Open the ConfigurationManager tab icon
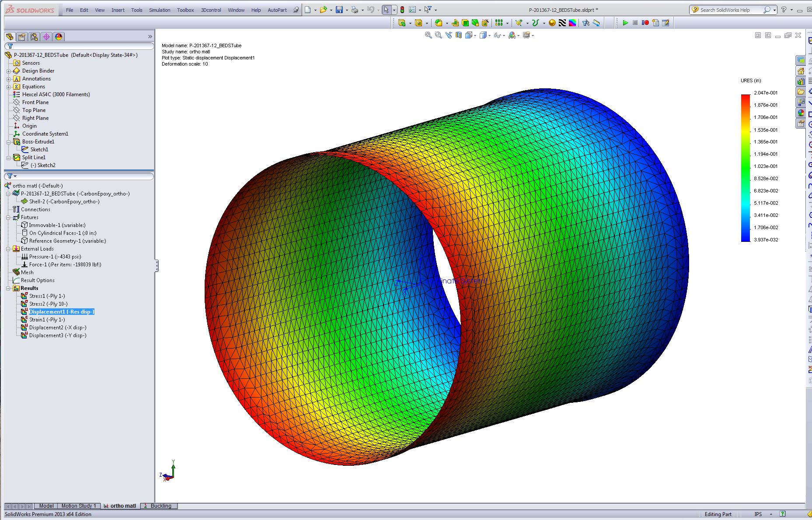This screenshot has height=520, width=812. click(34, 37)
